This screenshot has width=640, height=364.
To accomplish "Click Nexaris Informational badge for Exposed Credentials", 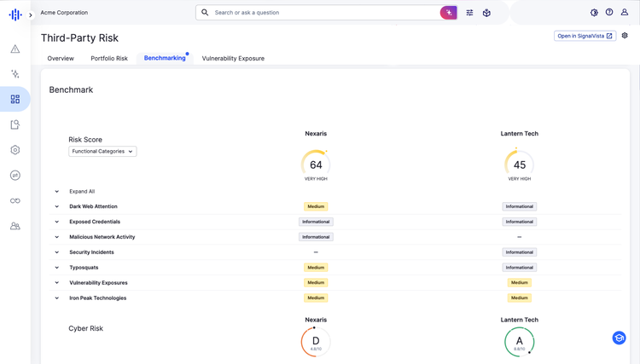I will click(316, 222).
